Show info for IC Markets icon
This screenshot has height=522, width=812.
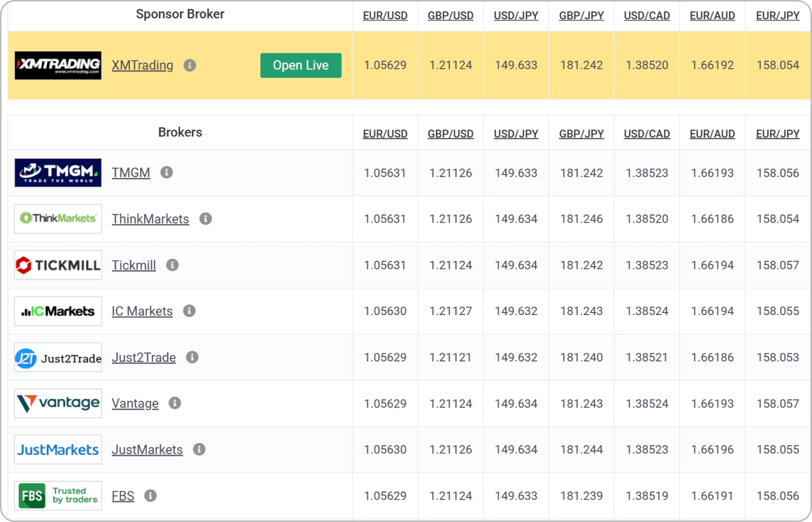189,311
